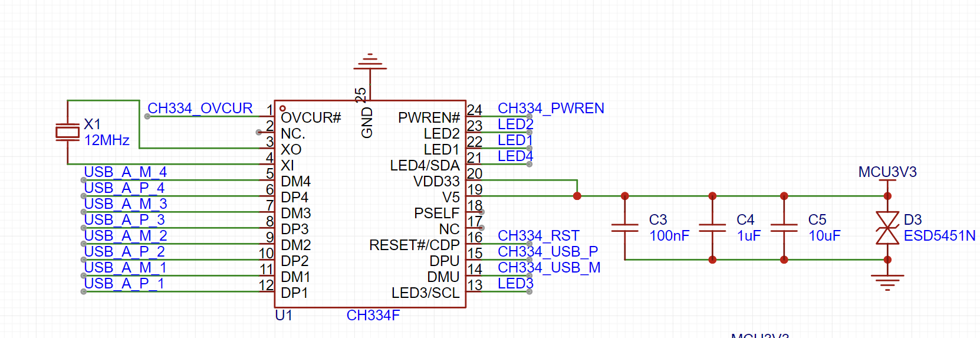Select the CH334_OVCUR net label
Viewport: 980px width, 338px height.
pyautogui.click(x=200, y=109)
